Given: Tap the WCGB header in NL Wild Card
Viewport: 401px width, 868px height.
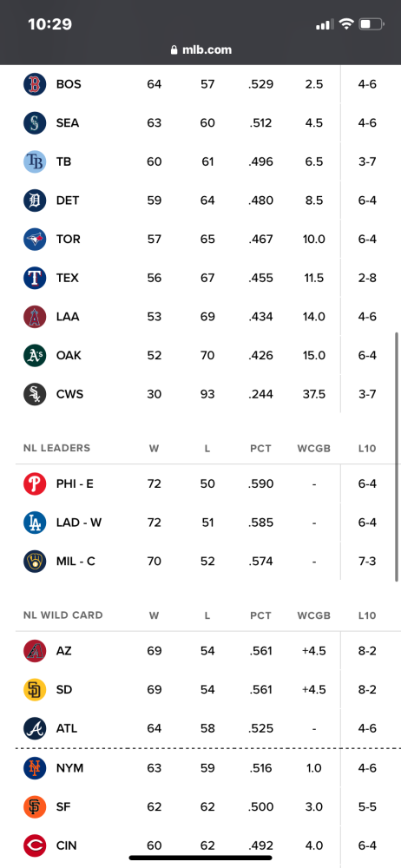Looking at the screenshot, I should tap(314, 615).
